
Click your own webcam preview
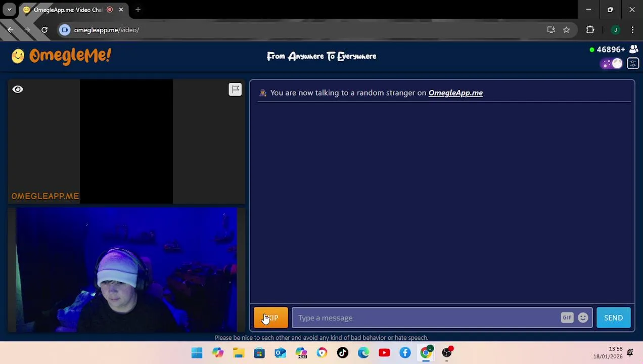126,269
